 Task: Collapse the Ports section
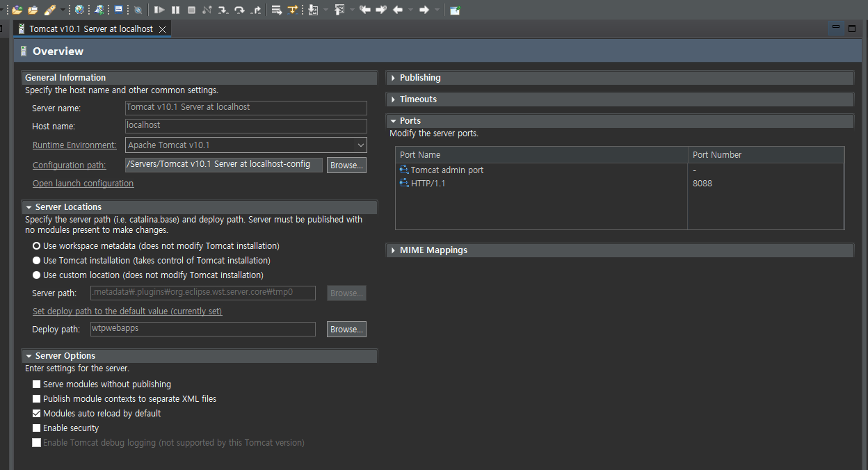(393, 121)
